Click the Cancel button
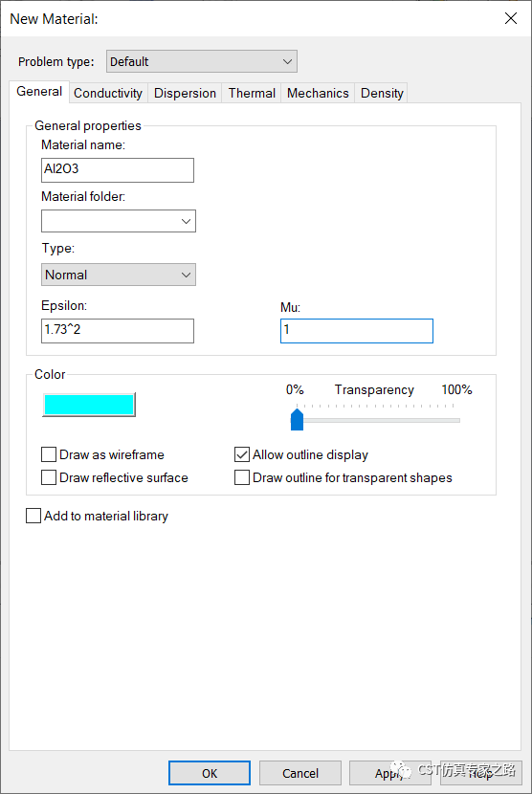 click(300, 773)
